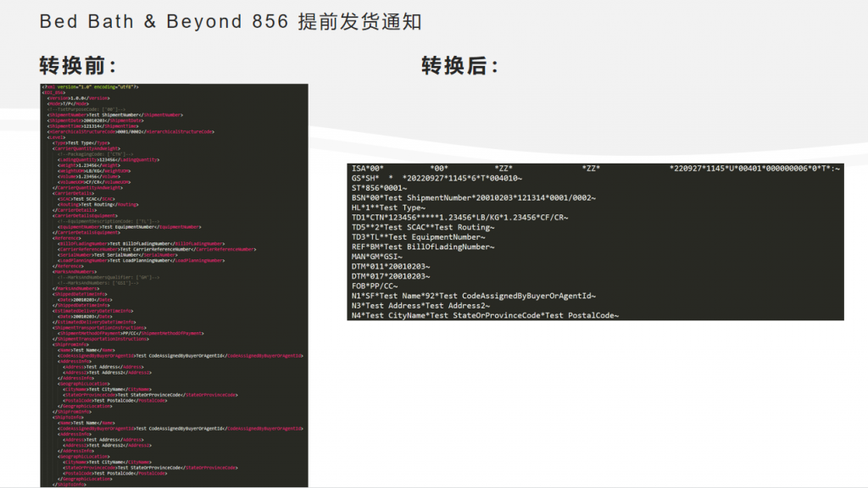868x488 pixels.
Task: Select the MAN*GM*GSI line
Action: 377,257
